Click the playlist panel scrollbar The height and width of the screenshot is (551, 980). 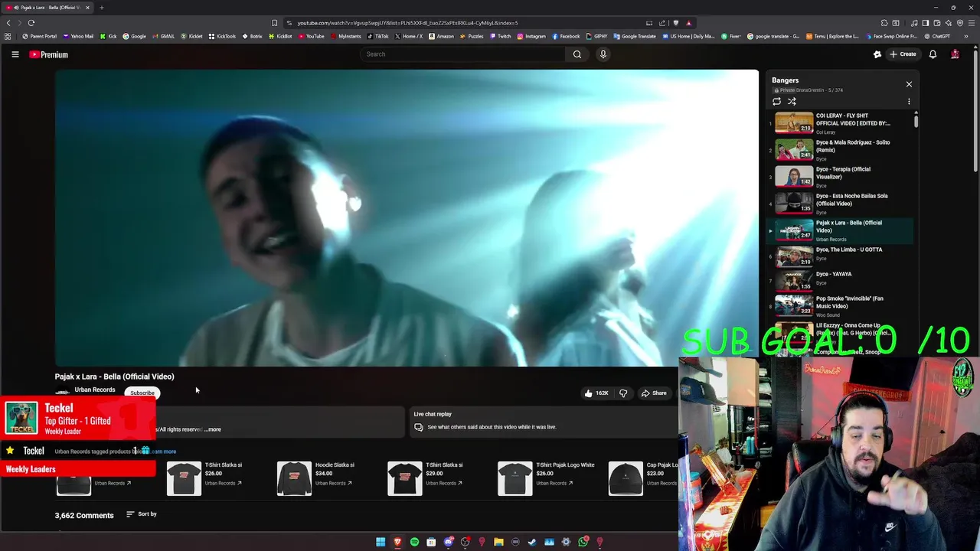click(916, 120)
